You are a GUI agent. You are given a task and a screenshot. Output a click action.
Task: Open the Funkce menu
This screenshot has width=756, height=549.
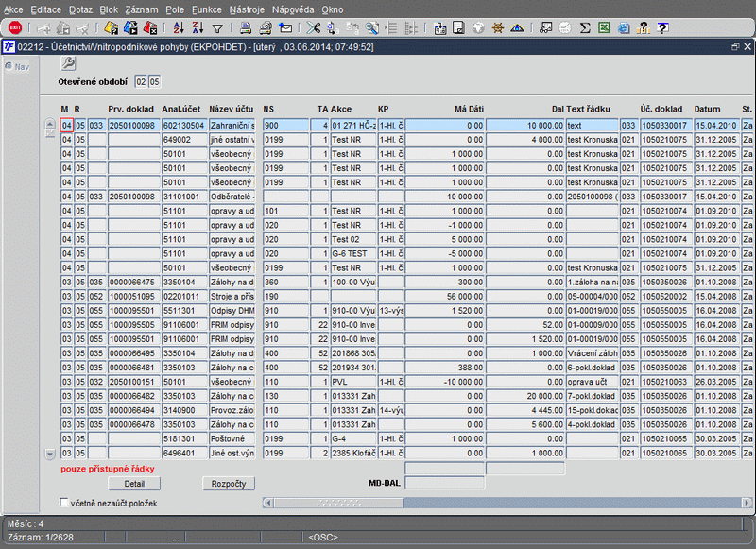coord(206,8)
